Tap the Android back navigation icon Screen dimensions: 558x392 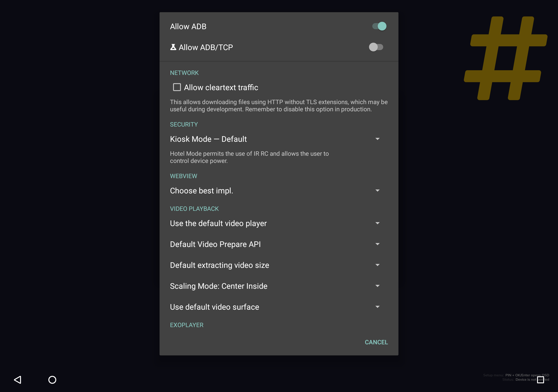coord(18,380)
